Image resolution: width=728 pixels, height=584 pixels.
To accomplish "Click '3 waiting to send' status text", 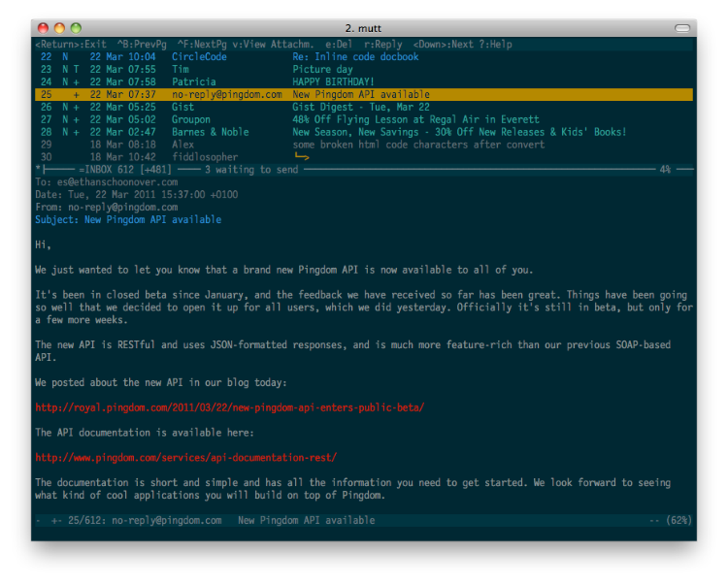I will coord(251,170).
